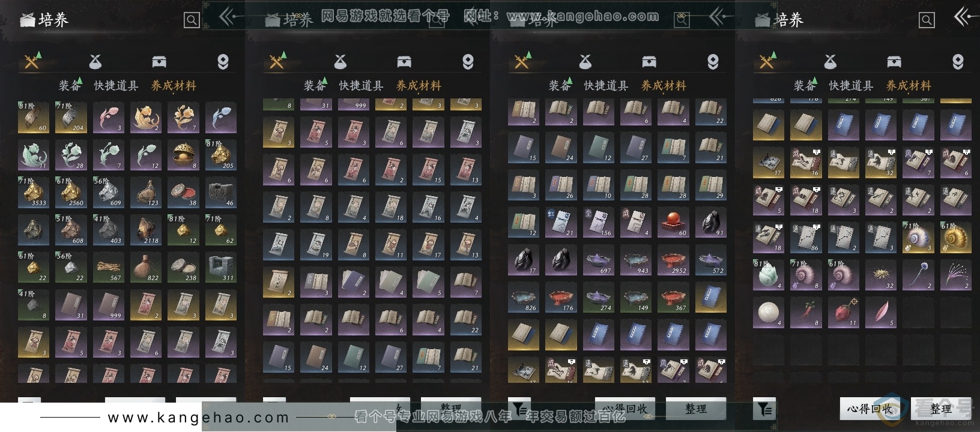Select the gourd flask with count 123
980x432 pixels.
coord(146,192)
